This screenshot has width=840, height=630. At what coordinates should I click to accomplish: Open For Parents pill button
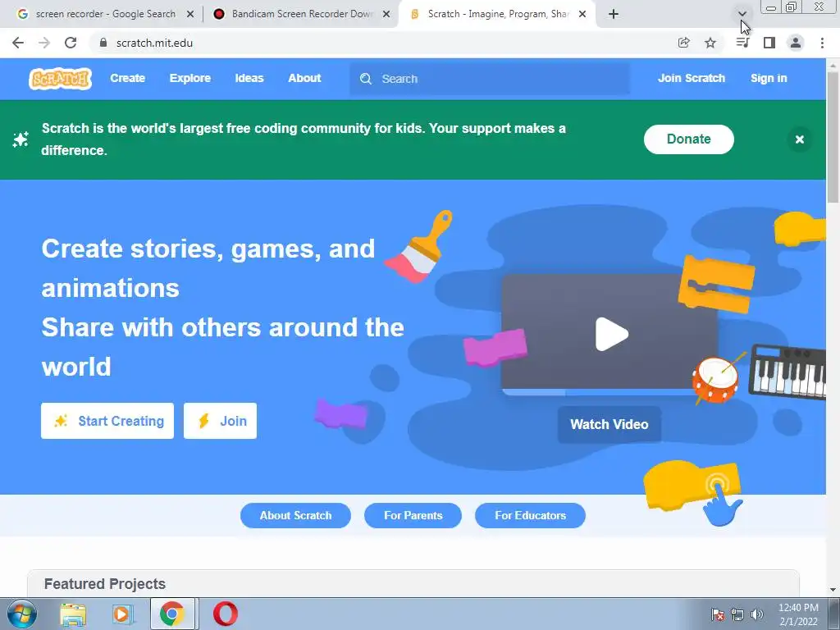point(413,515)
